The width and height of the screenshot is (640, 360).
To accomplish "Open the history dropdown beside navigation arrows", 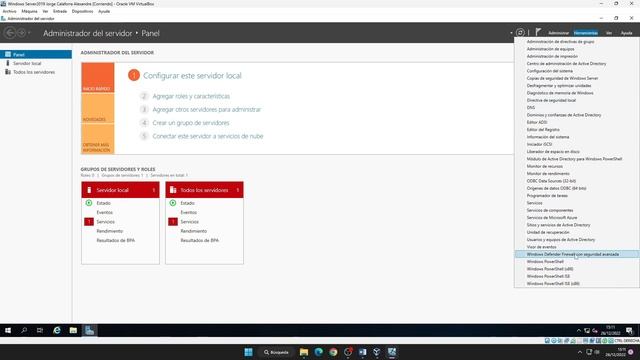I will pos(29,33).
